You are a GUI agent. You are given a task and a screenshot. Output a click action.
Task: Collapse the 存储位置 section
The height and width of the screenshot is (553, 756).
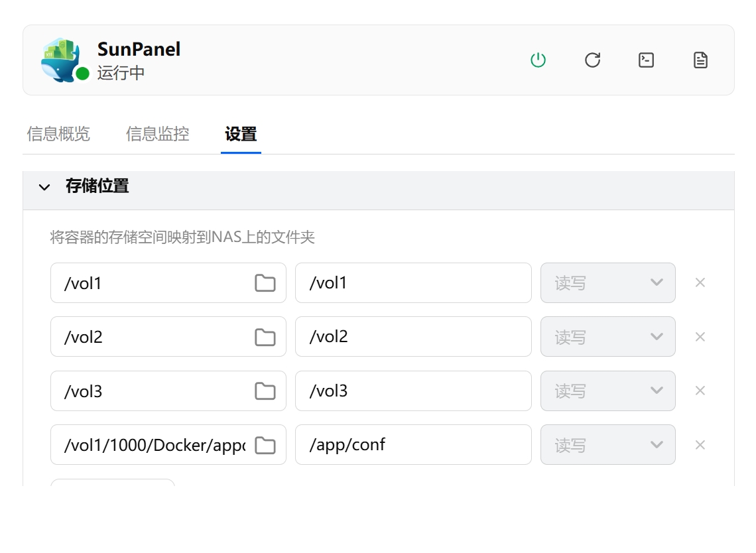pos(44,187)
